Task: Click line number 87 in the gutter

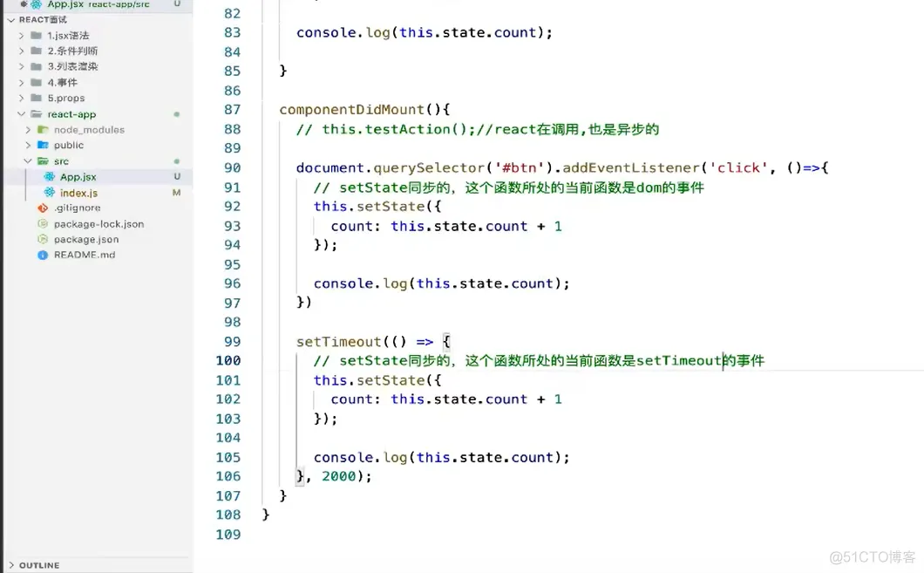Action: 232,110
